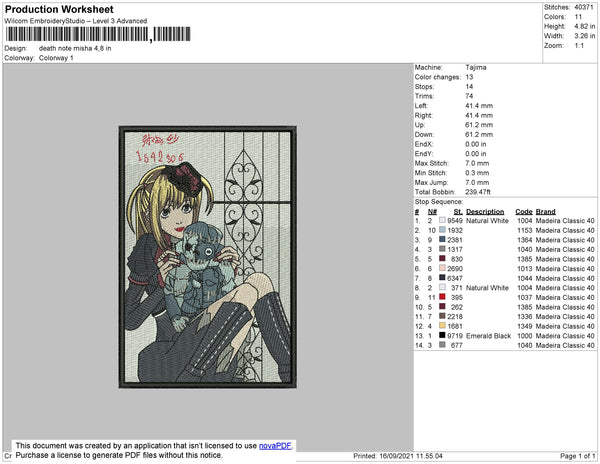Select 'Madeira Classic 40' brand in stop 14
The height and width of the screenshot is (464, 600).
pyautogui.click(x=565, y=345)
